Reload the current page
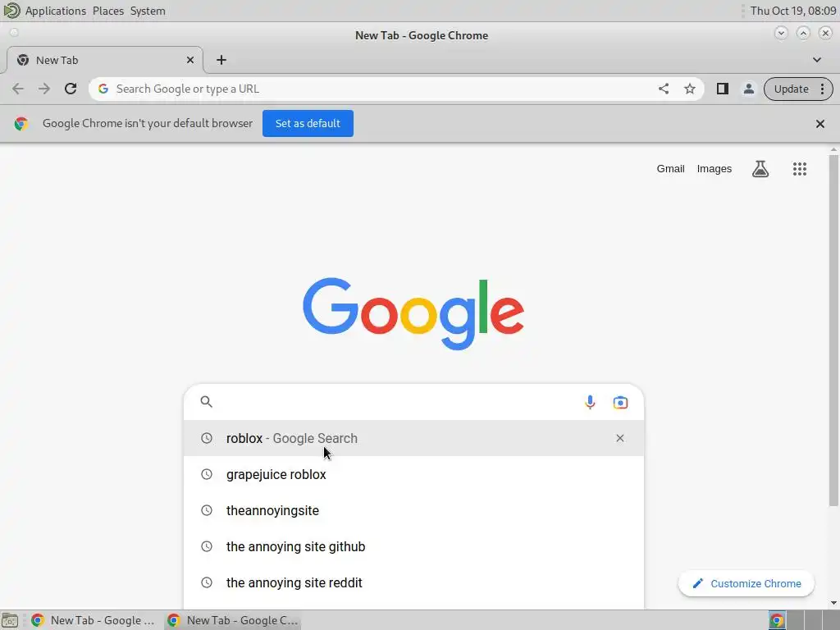This screenshot has width=840, height=630. 71,89
